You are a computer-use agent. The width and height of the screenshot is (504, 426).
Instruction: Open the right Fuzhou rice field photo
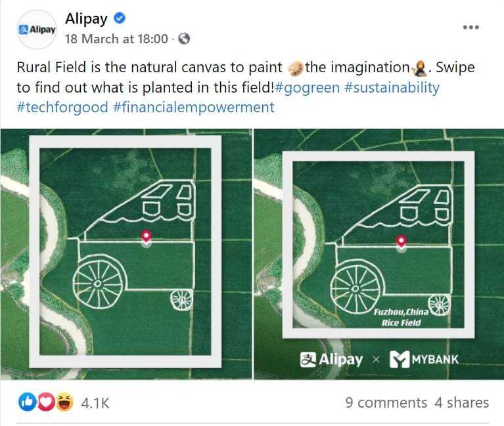pos(379,254)
